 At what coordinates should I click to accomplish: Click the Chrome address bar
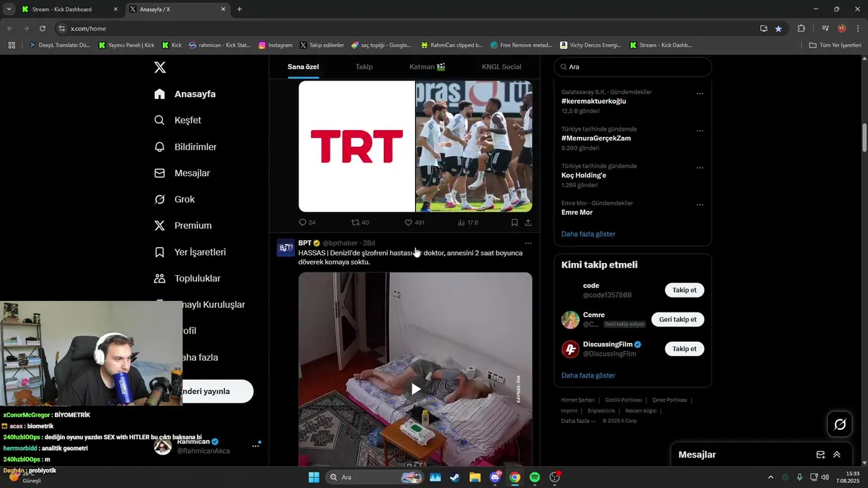[407, 28]
